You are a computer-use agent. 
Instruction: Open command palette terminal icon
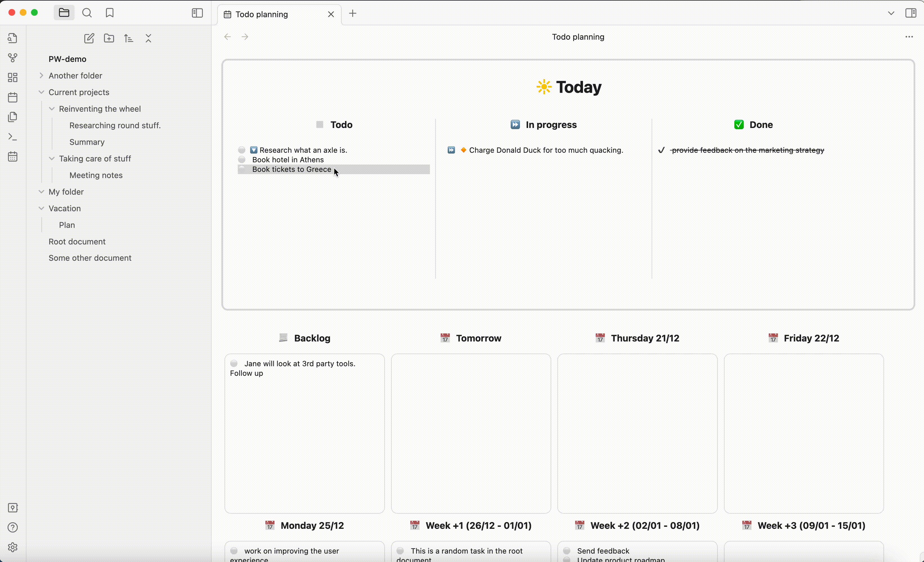pyautogui.click(x=13, y=137)
